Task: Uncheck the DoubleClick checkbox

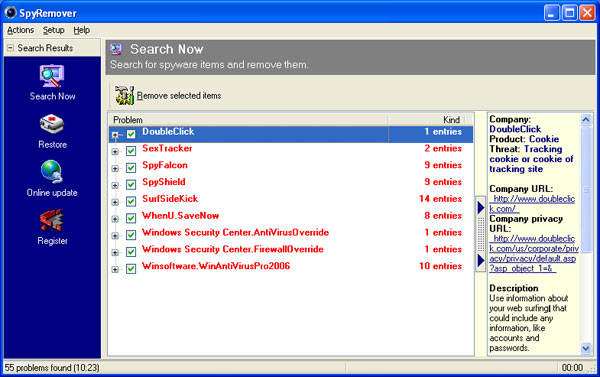Action: [131, 134]
